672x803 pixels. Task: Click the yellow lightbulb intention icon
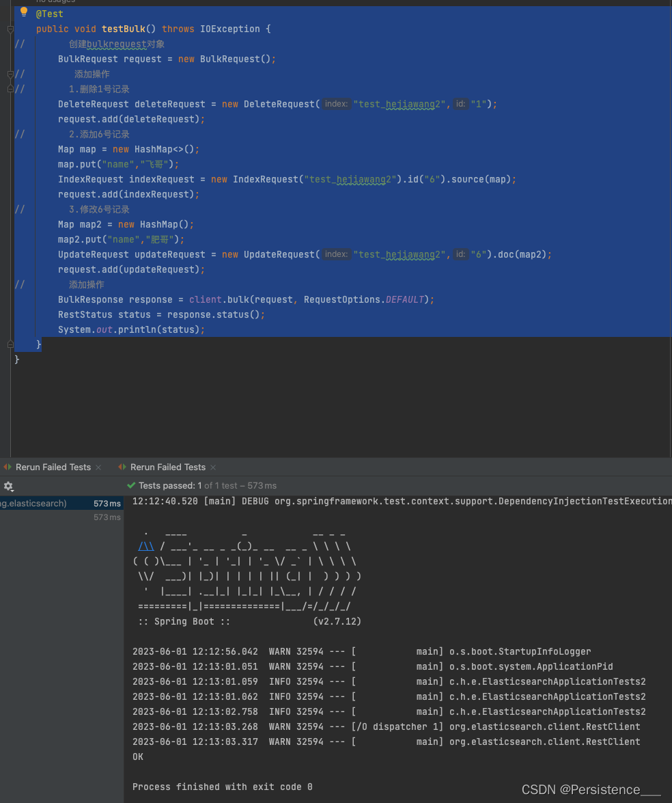click(23, 12)
